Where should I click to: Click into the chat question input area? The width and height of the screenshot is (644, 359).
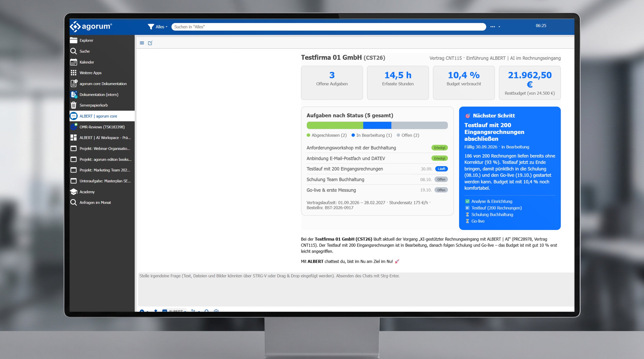356,289
